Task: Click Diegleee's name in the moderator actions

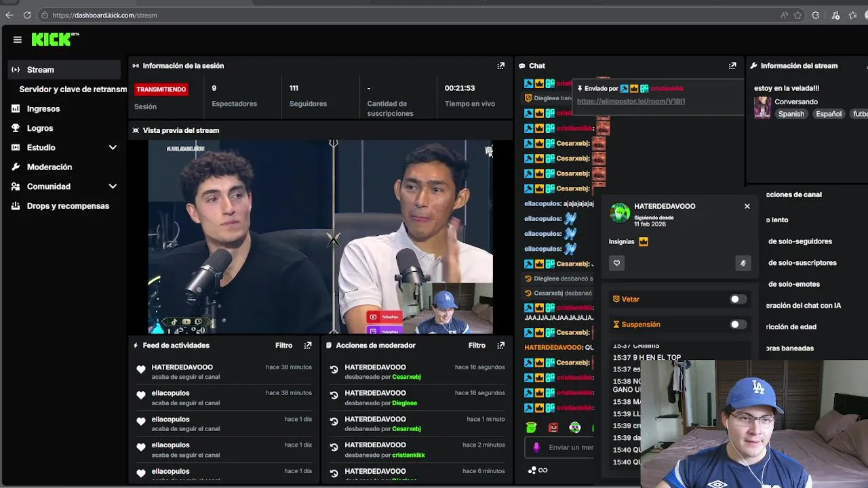Action: click(404, 403)
